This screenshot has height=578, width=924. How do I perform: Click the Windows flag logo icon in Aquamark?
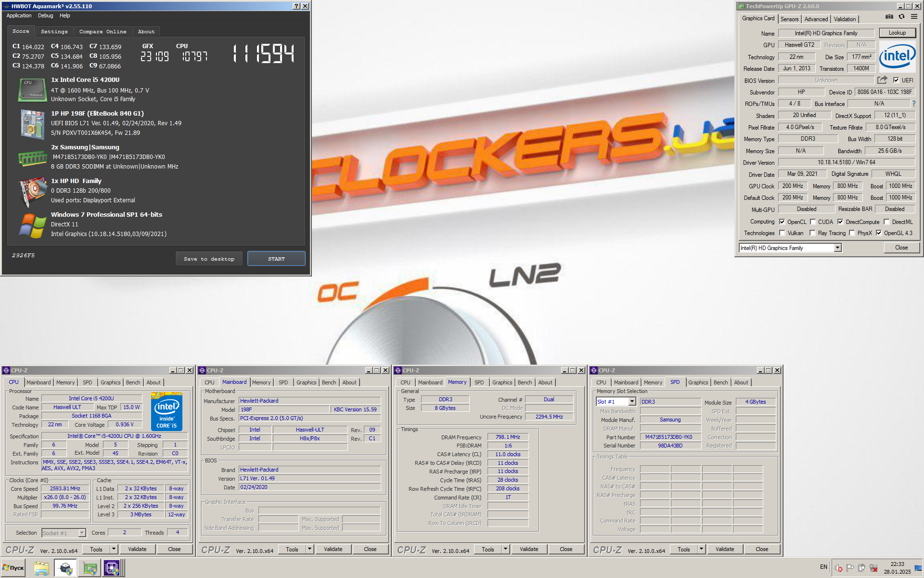(32, 226)
